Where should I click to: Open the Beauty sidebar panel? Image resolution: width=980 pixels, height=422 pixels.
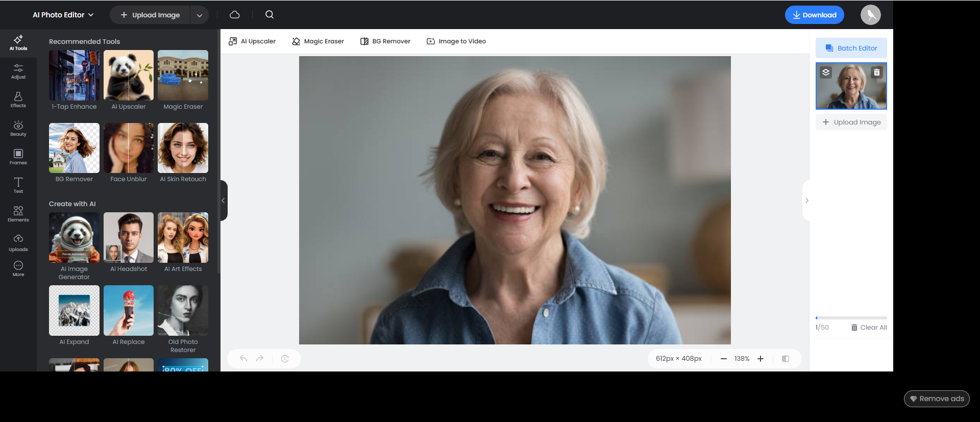pyautogui.click(x=18, y=129)
